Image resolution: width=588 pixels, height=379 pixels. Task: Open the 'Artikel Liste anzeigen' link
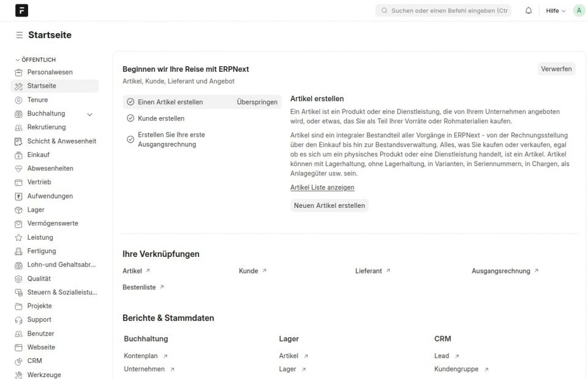tap(322, 188)
